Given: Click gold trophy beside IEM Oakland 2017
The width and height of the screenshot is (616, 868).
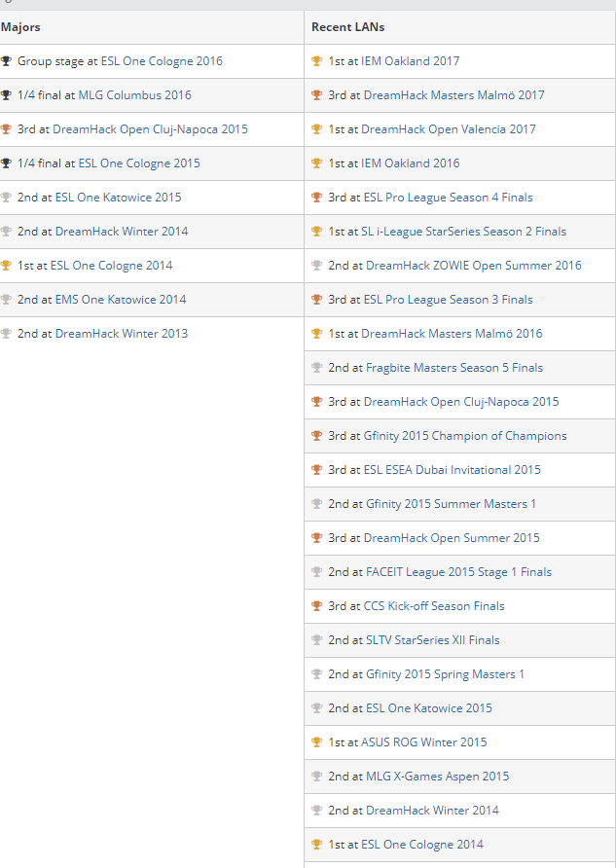Looking at the screenshot, I should click(316, 61).
